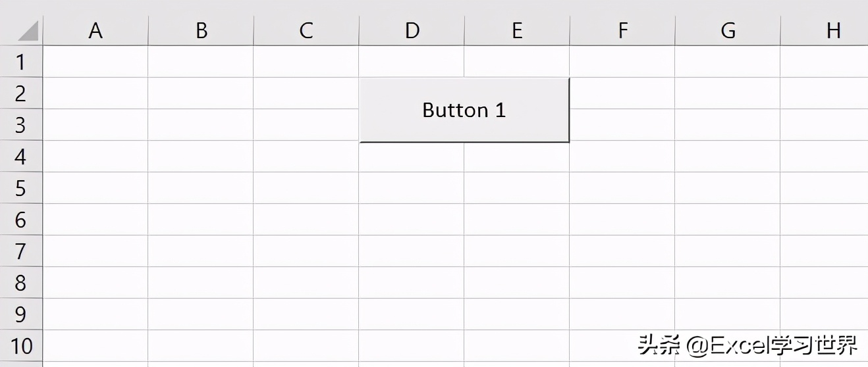Click cell F3
The width and height of the screenshot is (868, 367).
coord(622,125)
